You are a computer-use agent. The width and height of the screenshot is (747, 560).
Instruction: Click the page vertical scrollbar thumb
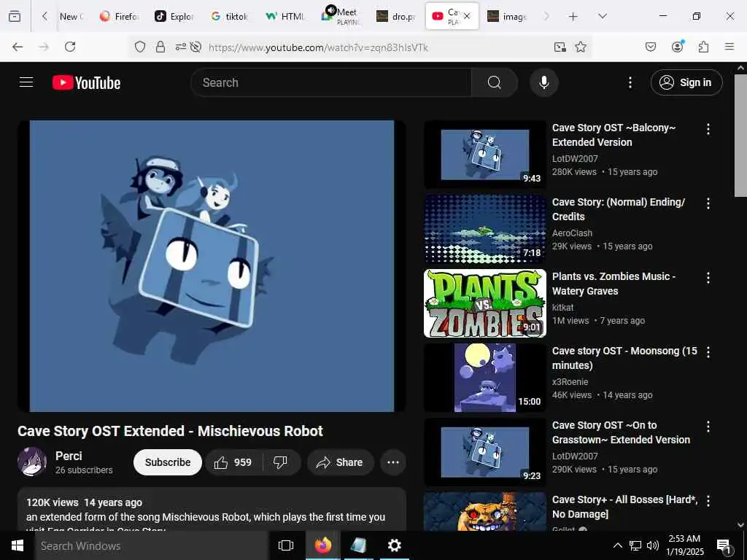[740, 135]
